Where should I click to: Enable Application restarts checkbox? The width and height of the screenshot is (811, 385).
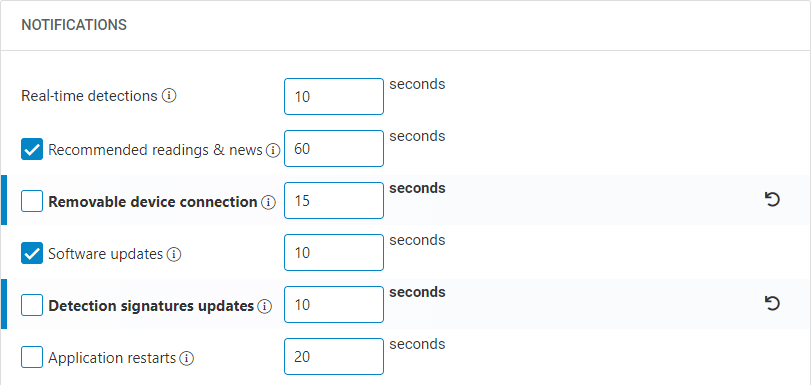32,357
